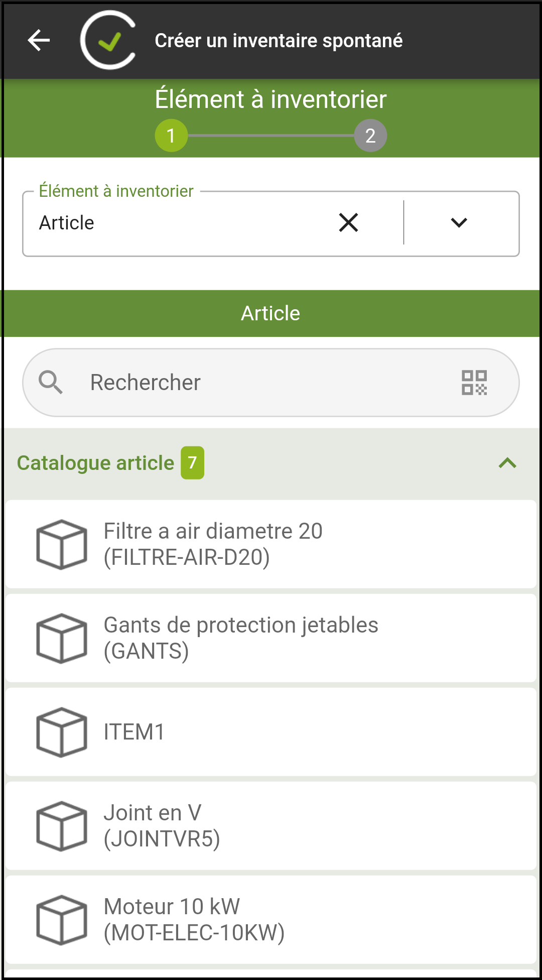Click the box icon beside ITEM1

(62, 732)
